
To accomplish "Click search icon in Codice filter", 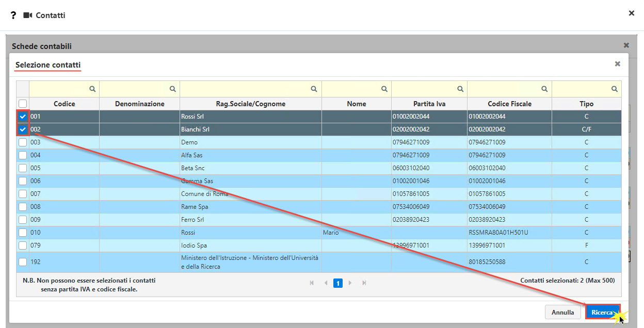I will (x=93, y=89).
